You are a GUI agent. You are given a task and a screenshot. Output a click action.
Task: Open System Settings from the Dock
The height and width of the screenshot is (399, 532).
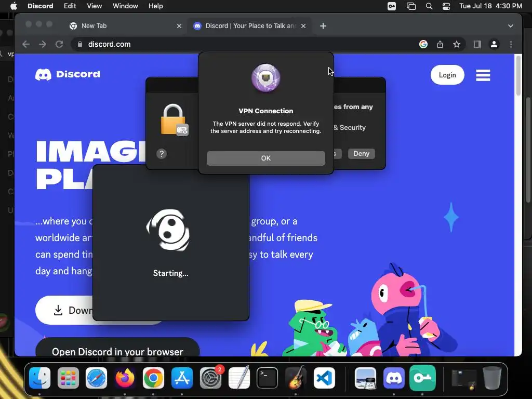click(x=210, y=378)
